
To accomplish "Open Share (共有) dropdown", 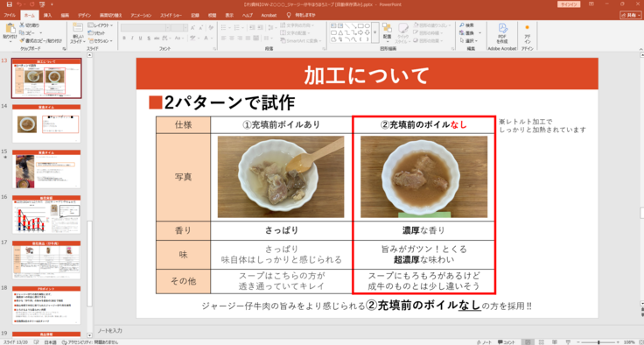I will pos(631,15).
